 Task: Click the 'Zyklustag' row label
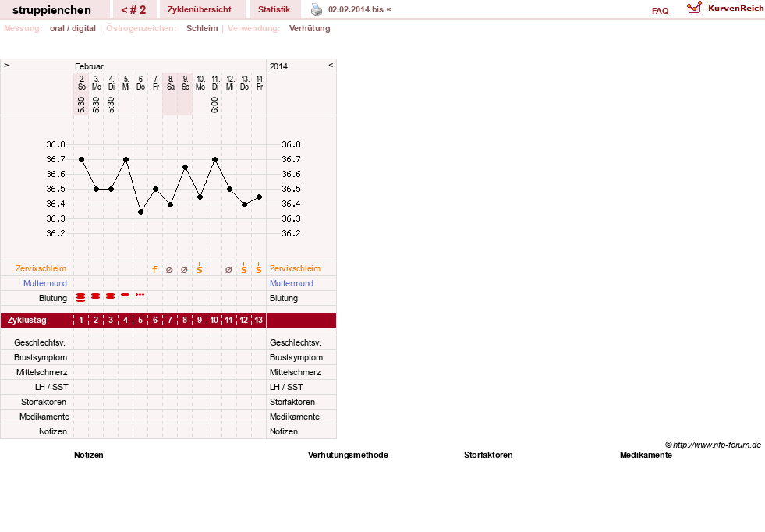[27, 320]
